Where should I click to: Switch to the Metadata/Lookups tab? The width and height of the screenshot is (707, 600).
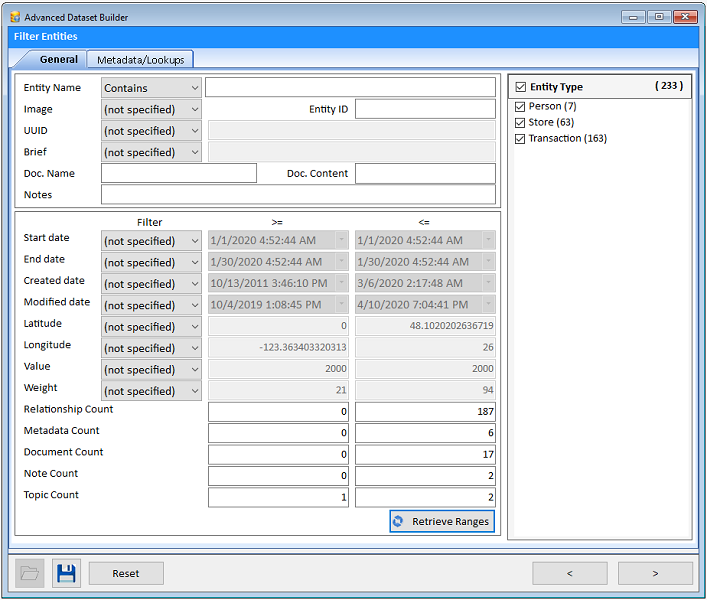pos(140,60)
